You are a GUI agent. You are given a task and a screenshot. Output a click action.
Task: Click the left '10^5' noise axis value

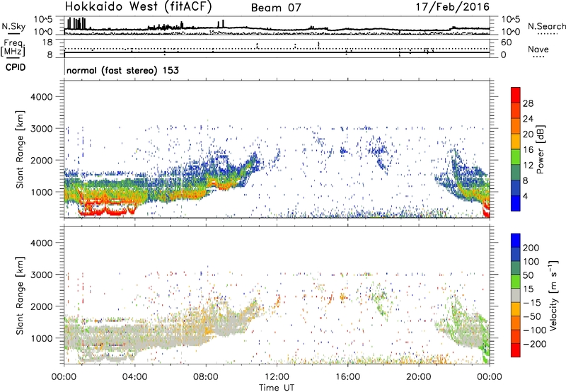click(43, 20)
